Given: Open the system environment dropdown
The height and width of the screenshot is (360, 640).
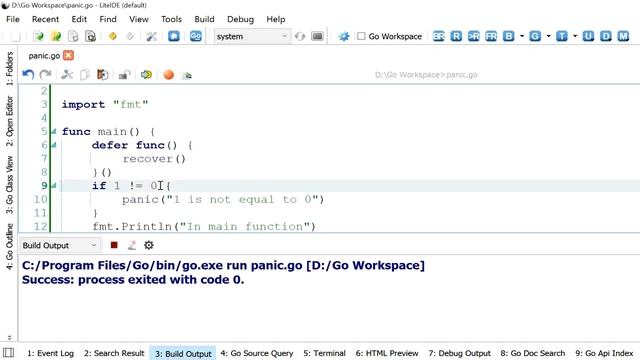Looking at the screenshot, I should [x=252, y=36].
